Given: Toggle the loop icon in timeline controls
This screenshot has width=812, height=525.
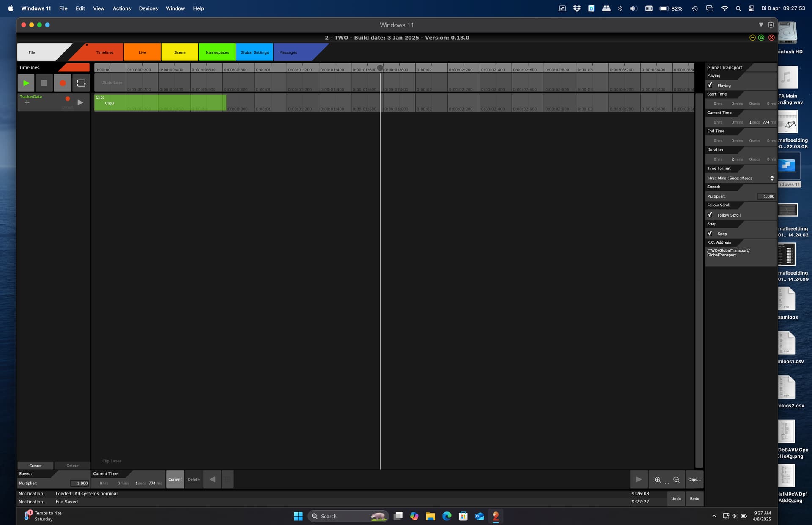Looking at the screenshot, I should 81,83.
